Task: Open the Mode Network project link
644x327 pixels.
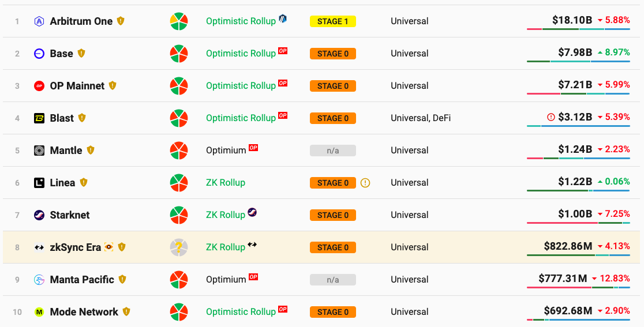Action: tap(84, 312)
